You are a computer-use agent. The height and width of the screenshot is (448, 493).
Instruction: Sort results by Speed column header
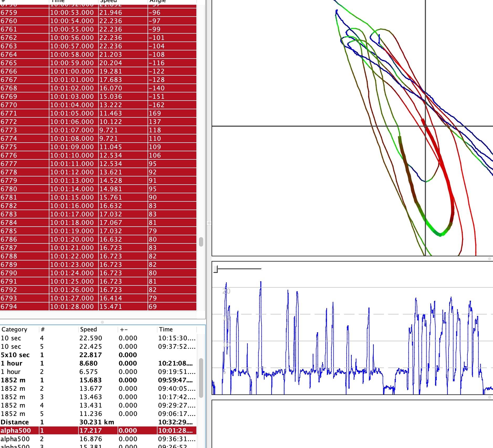click(88, 329)
